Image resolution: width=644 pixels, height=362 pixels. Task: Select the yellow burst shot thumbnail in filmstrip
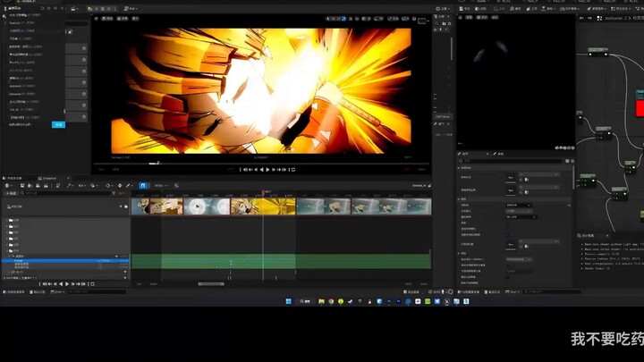[263, 206]
